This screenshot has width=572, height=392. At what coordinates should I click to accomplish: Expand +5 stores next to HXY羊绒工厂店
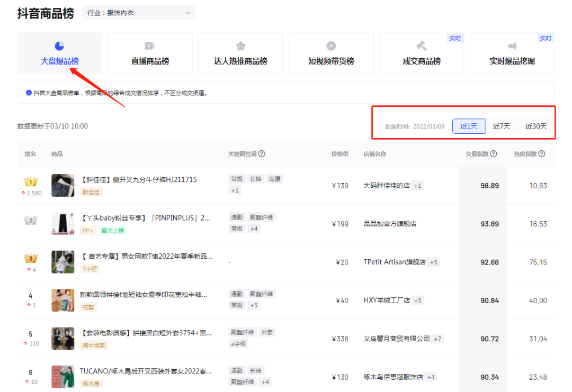[418, 300]
